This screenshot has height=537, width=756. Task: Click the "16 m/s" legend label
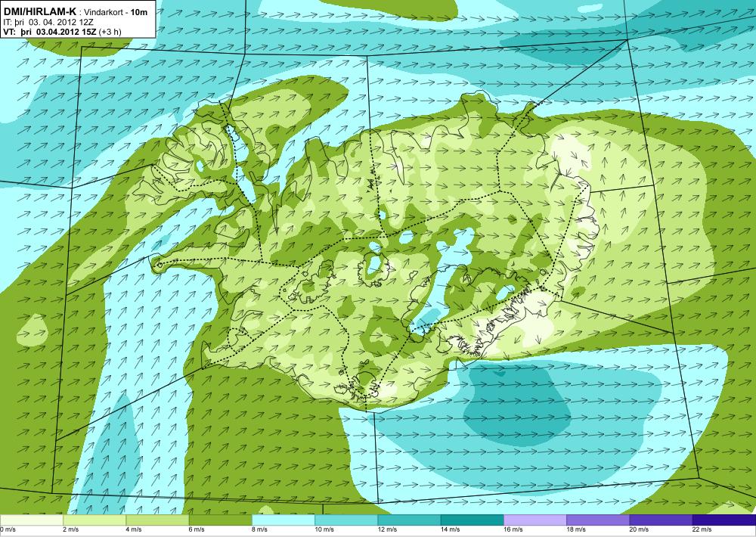point(513,529)
